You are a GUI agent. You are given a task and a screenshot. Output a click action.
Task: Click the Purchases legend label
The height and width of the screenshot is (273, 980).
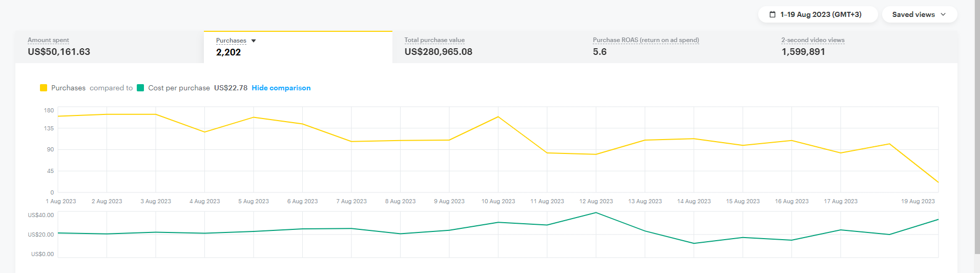point(68,88)
